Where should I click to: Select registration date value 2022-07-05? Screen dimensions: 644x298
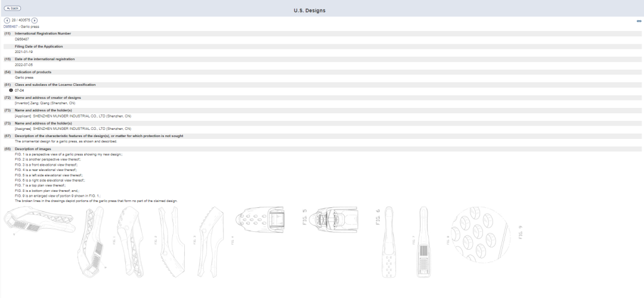click(x=23, y=65)
